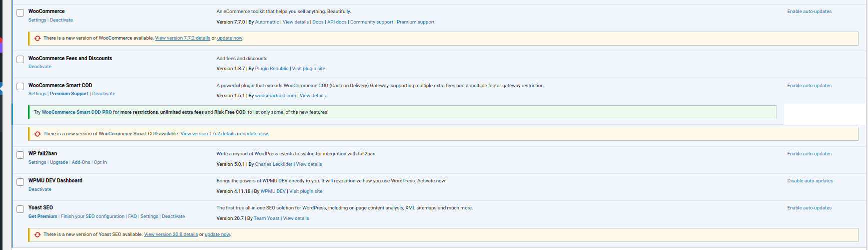868x250 pixels.
Task: Select the WooCommerce plugin checkbox
Action: [21, 13]
